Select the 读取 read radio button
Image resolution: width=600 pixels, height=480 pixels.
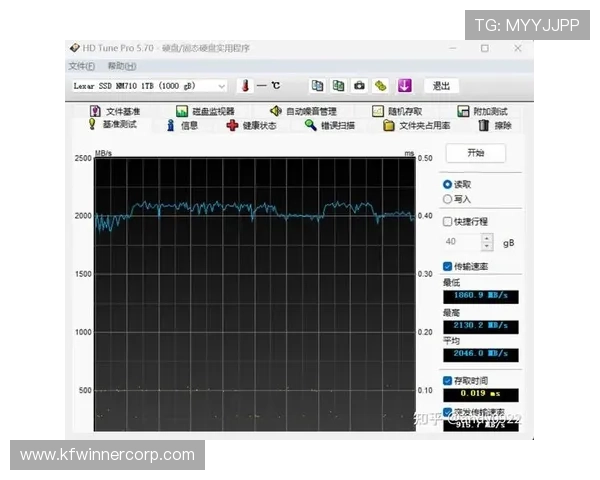click(447, 185)
